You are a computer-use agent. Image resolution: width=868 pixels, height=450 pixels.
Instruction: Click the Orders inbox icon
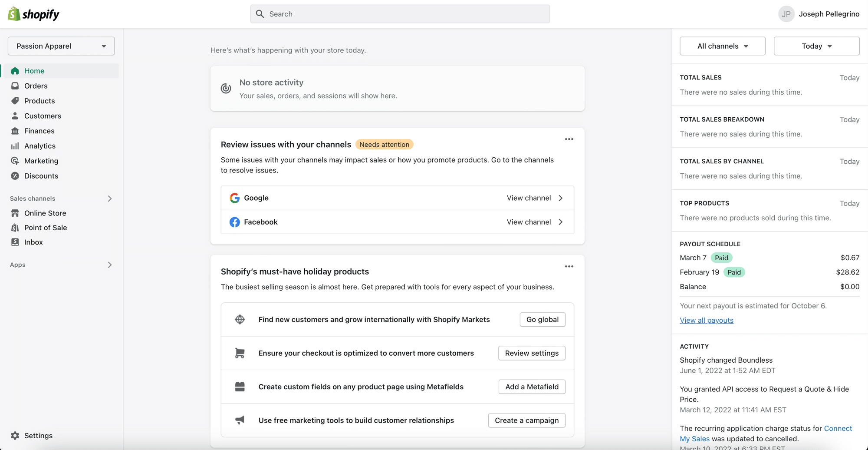[15, 86]
